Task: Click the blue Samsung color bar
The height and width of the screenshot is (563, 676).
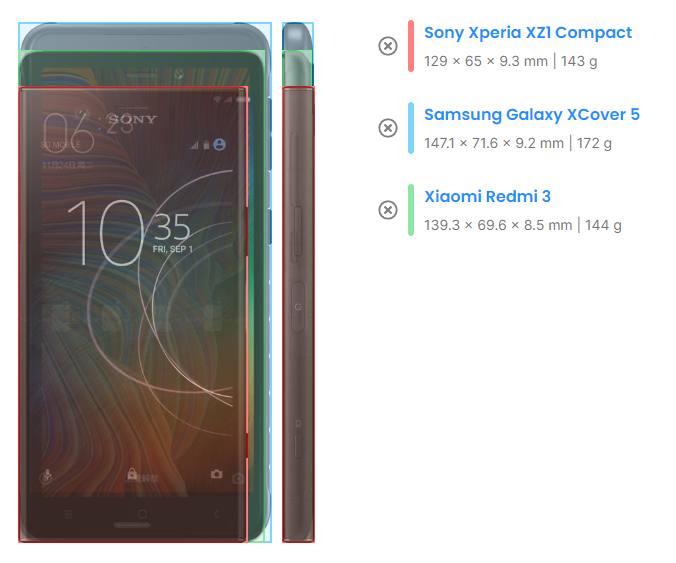Action: (x=411, y=128)
